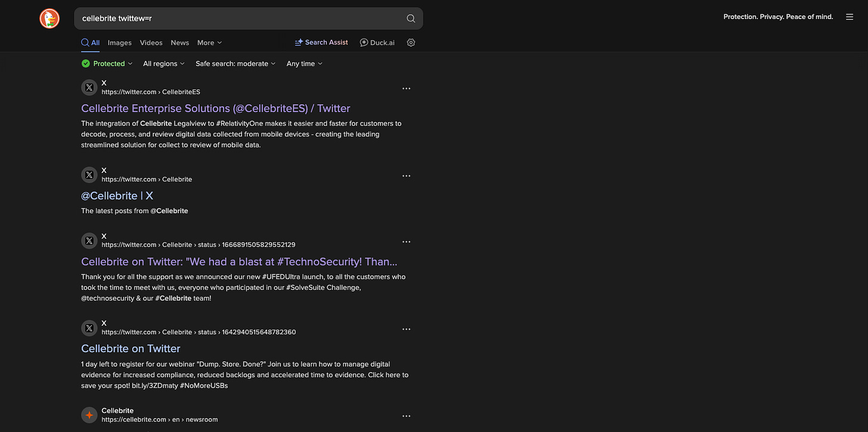This screenshot has width=868, height=432.
Task: Click URL ending in status 1666891505829552129
Action: point(199,245)
